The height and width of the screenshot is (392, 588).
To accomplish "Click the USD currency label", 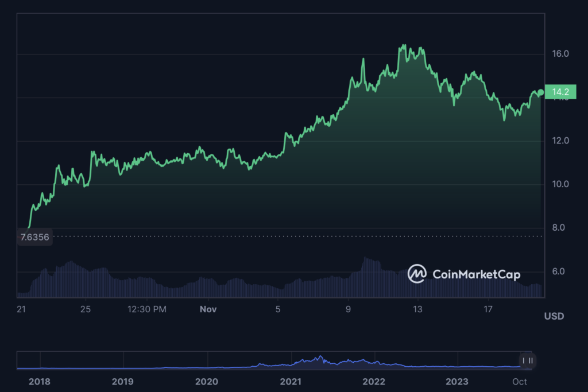I will [x=554, y=316].
